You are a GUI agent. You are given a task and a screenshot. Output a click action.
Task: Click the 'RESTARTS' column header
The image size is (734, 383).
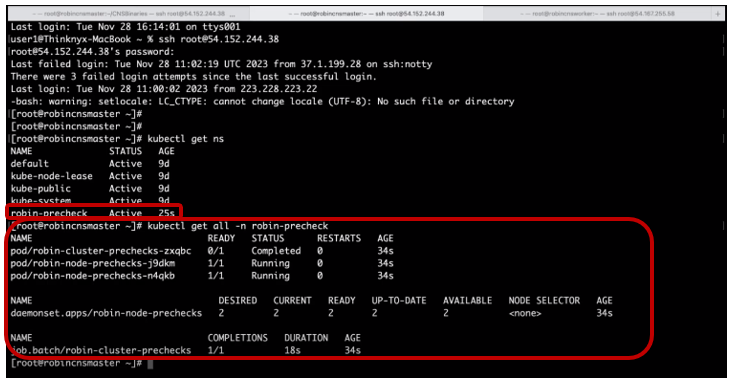339,238
